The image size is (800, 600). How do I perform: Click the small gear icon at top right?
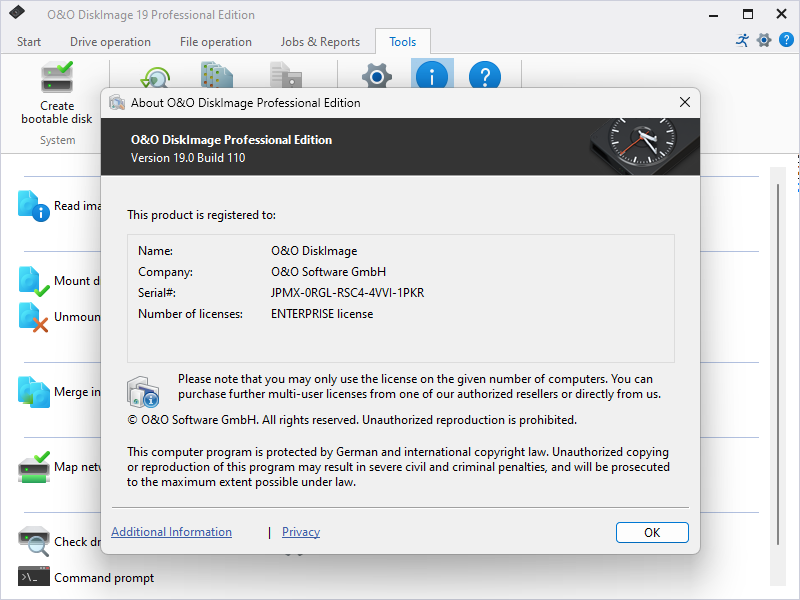[x=764, y=40]
